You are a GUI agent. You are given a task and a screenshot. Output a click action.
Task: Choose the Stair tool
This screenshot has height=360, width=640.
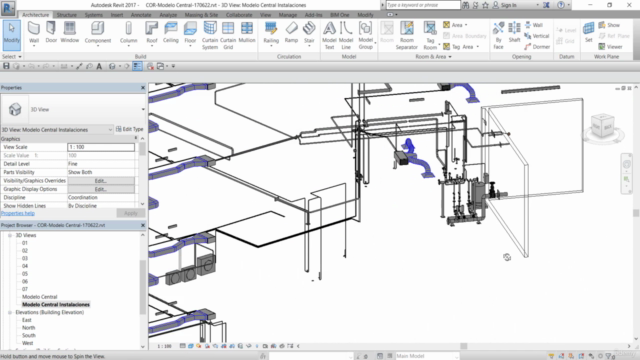coord(309,33)
